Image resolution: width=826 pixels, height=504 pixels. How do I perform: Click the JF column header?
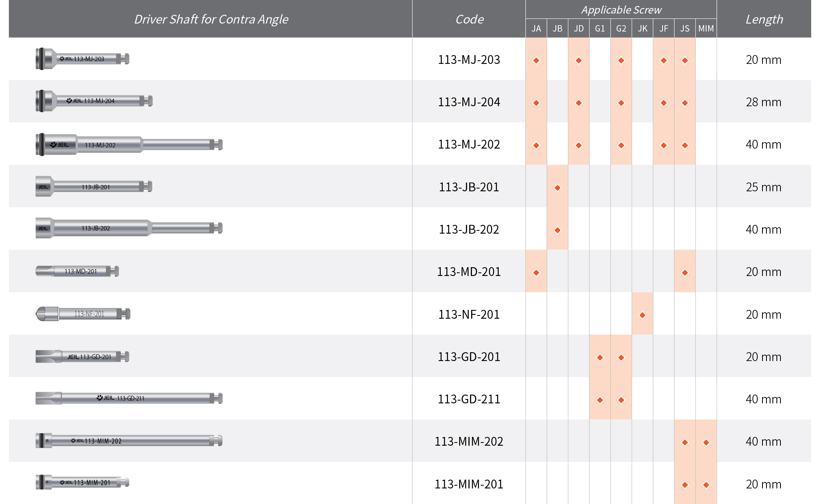click(663, 28)
